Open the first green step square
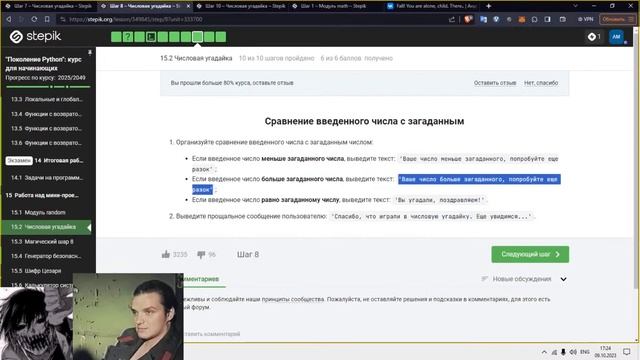The image size is (640, 360). (x=116, y=37)
